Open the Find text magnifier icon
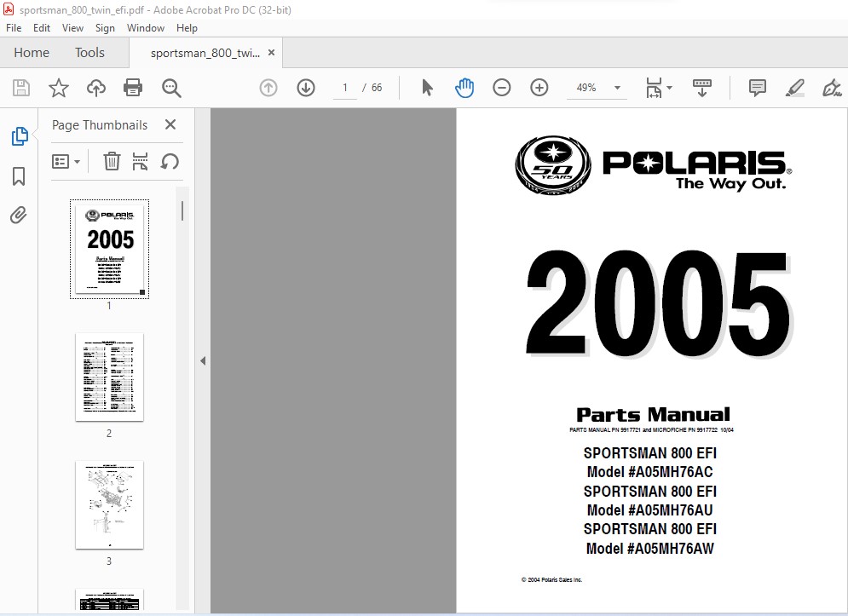 click(x=171, y=88)
